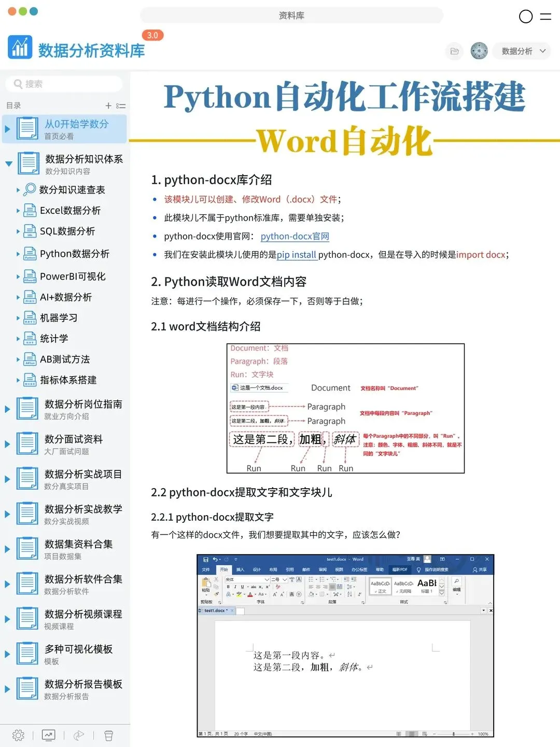Screen dimensions: 560x747
Task: Expand the Python数据分析 tree arrow
Action: pos(18,254)
